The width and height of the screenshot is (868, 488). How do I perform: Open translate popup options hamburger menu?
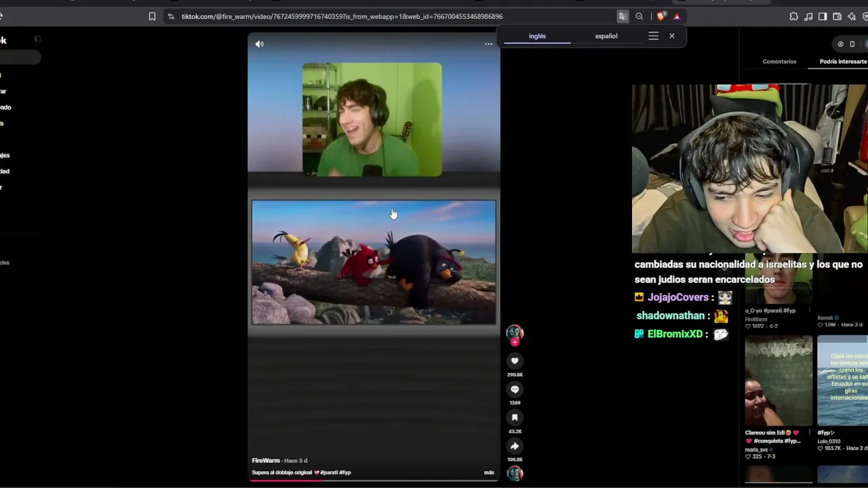pyautogui.click(x=654, y=36)
